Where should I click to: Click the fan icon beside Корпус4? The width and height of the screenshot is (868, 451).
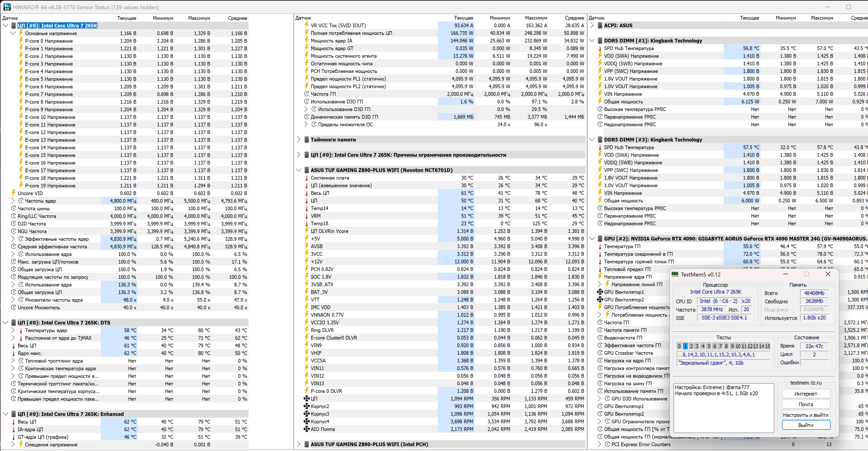[307, 421]
